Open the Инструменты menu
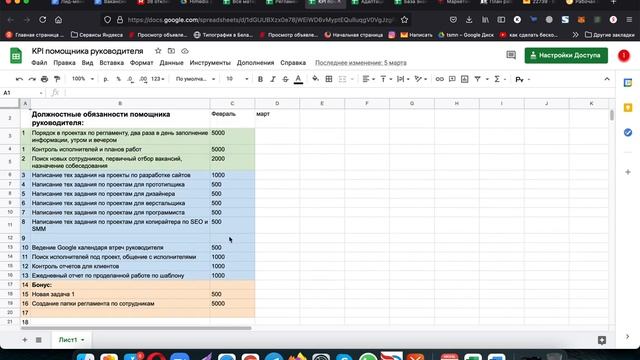Viewport: 640px width, 360px height. tap(210, 63)
